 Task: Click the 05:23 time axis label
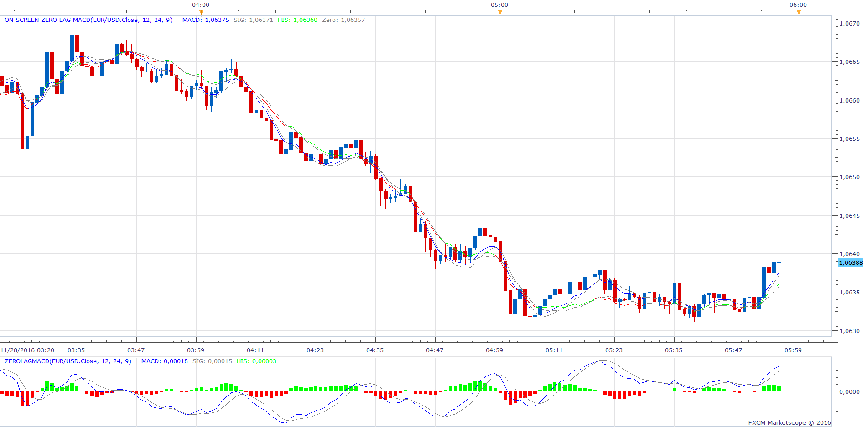coord(614,350)
